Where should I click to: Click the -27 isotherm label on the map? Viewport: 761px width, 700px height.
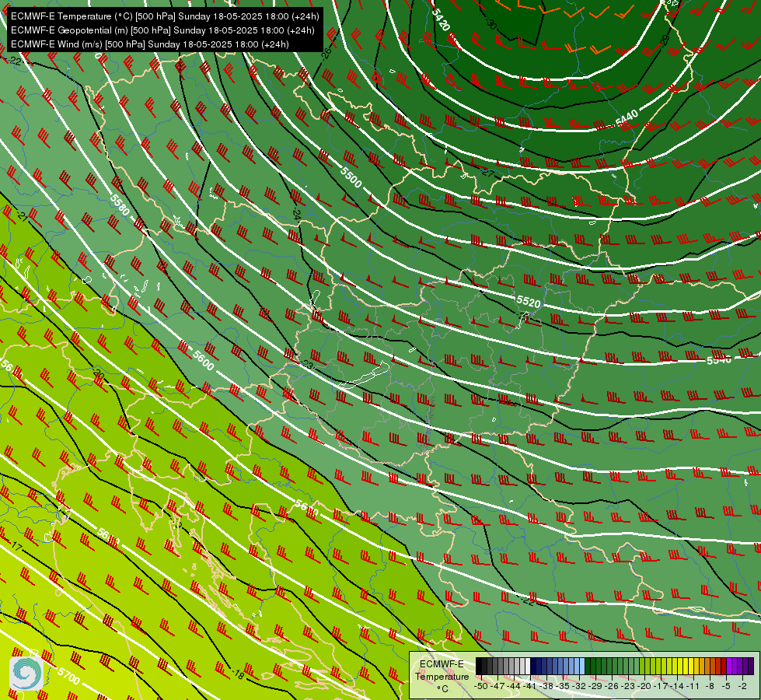(x=487, y=173)
